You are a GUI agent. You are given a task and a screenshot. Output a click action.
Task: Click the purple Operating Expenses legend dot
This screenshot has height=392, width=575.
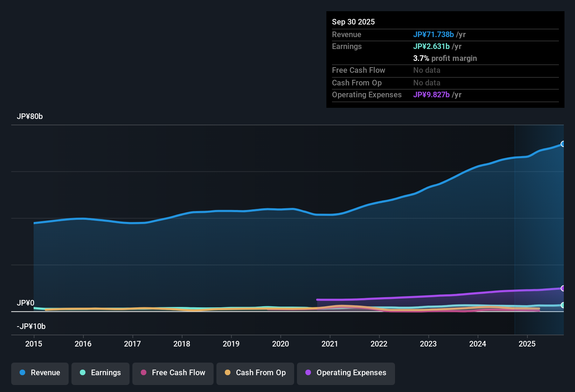(308, 373)
